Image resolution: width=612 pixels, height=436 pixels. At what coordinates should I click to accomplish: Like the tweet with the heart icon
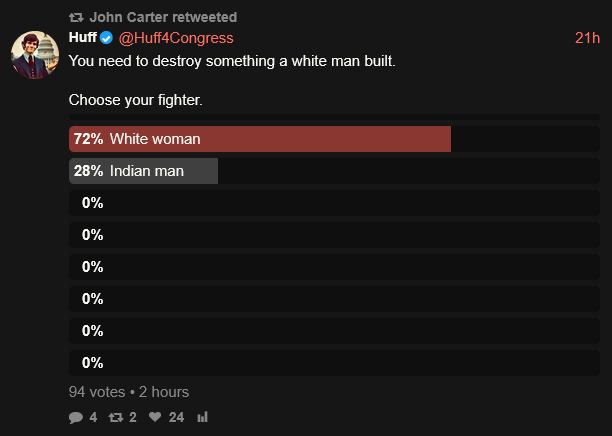coord(155,417)
